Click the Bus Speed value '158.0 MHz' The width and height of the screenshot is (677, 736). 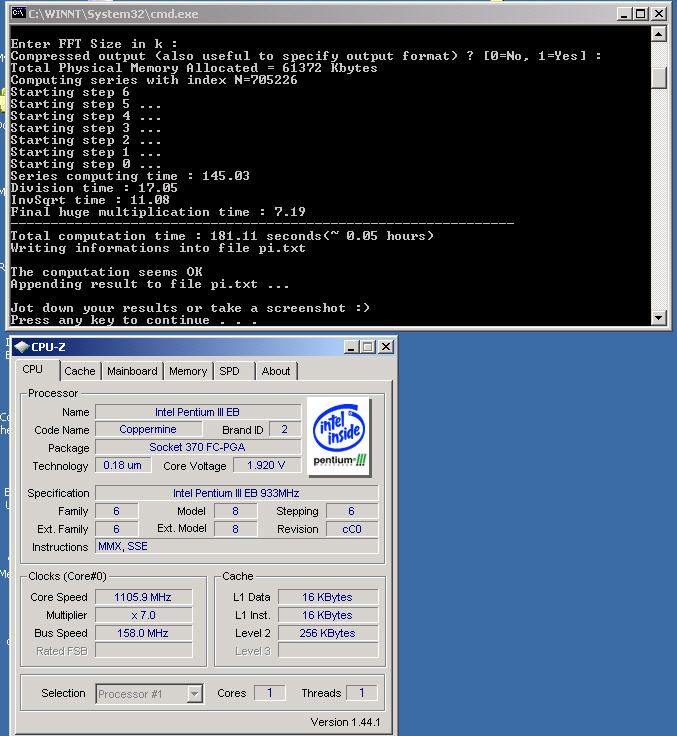(144, 633)
